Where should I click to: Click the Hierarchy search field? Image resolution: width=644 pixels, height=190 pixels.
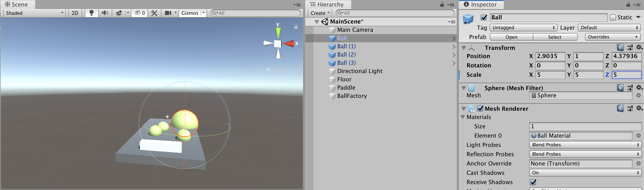tap(395, 13)
